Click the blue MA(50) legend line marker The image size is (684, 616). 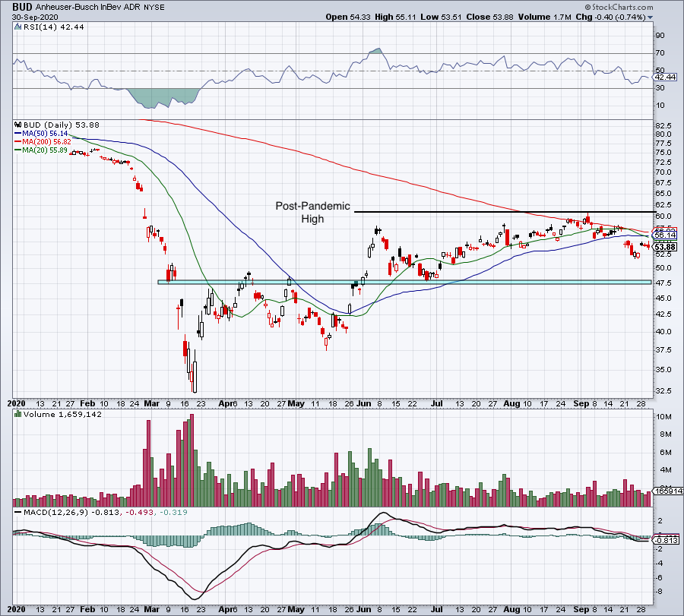coord(18,134)
